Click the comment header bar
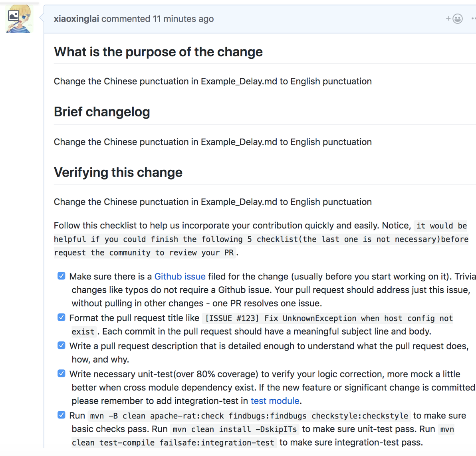The width and height of the screenshot is (476, 456). pyautogui.click(x=260, y=18)
